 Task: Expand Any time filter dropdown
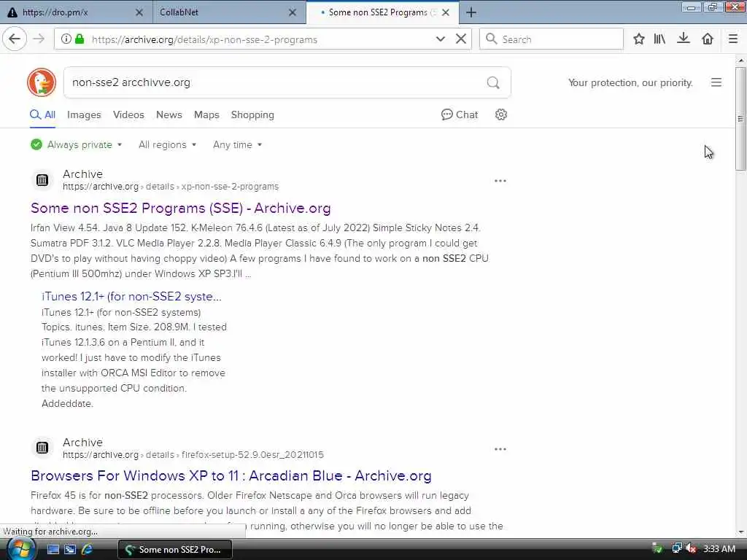[x=237, y=145]
